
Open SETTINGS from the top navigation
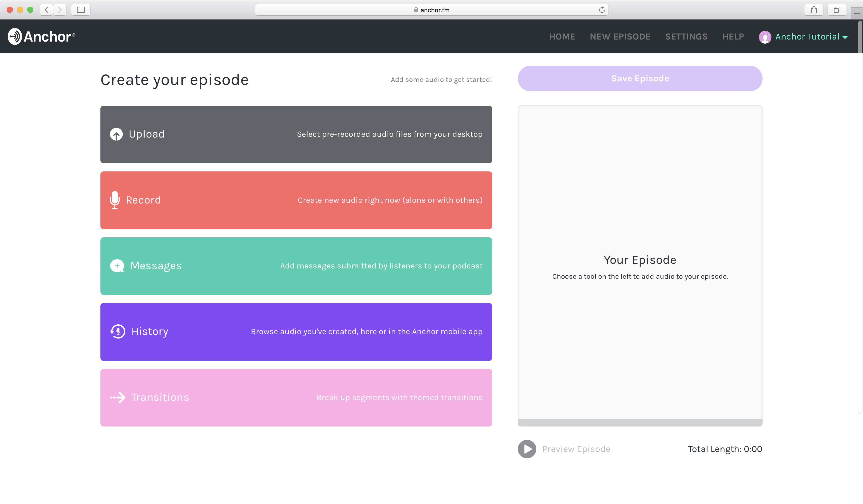[686, 37]
